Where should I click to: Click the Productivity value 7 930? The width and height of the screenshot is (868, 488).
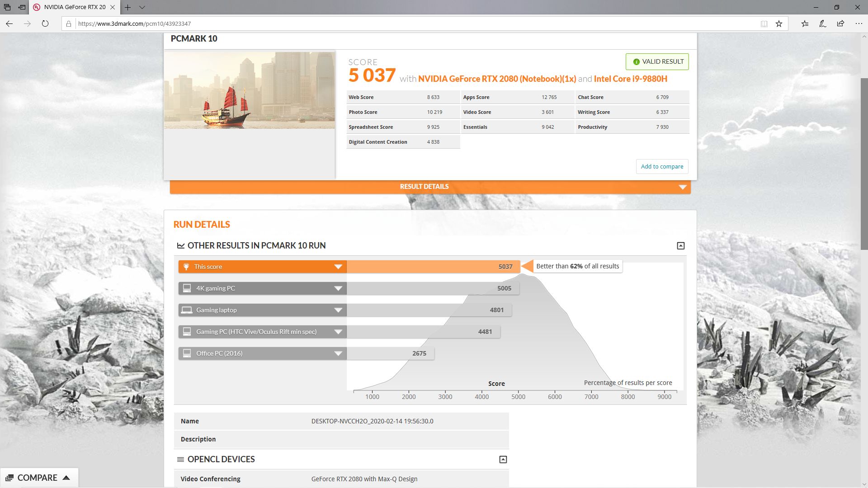coord(662,127)
